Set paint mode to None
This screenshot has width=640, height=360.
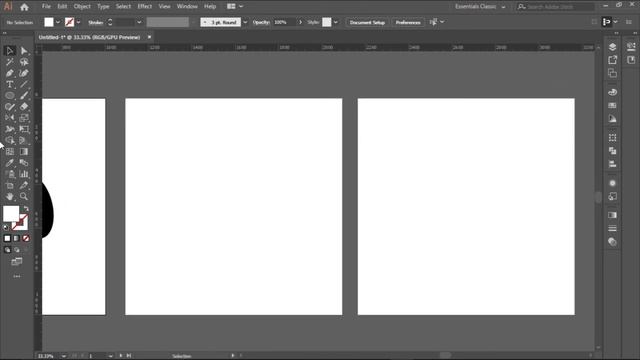(x=26, y=238)
